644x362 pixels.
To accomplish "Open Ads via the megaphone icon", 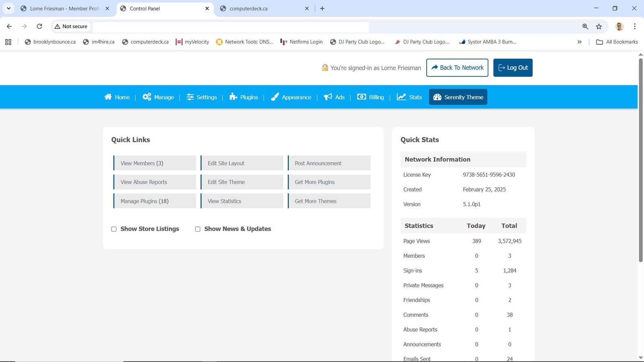I will click(x=328, y=97).
